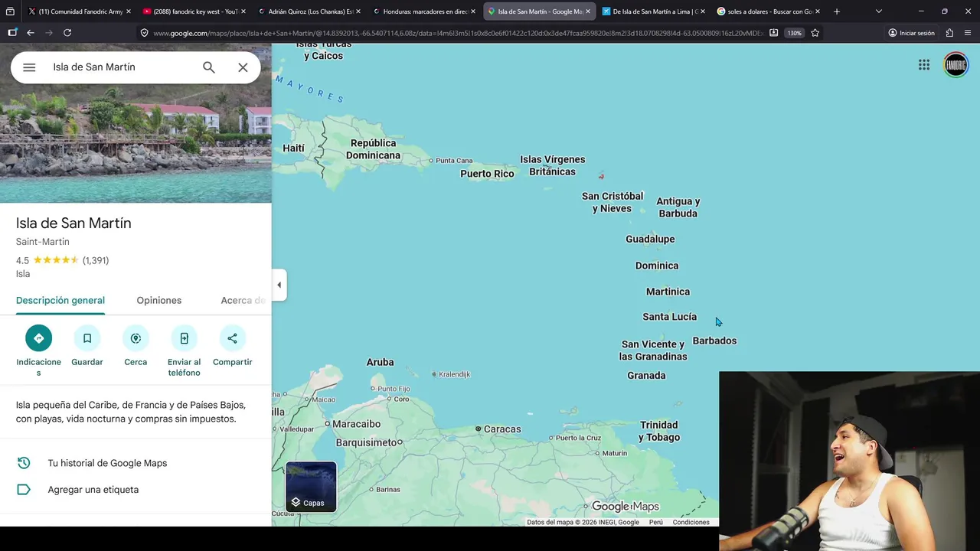Click the Compartir share icon

click(x=232, y=338)
